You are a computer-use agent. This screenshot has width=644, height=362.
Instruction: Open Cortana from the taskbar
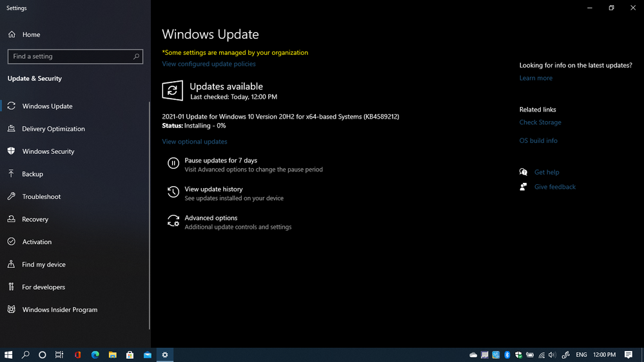[x=43, y=355]
